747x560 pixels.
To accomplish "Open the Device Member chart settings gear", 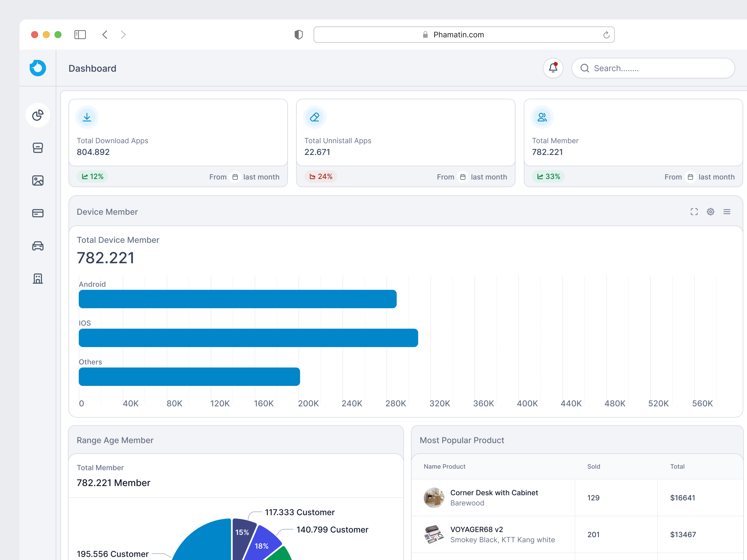I will pyautogui.click(x=711, y=212).
